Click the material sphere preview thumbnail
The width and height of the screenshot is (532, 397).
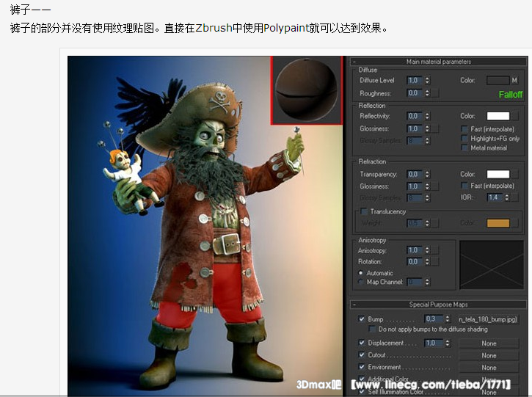307,90
